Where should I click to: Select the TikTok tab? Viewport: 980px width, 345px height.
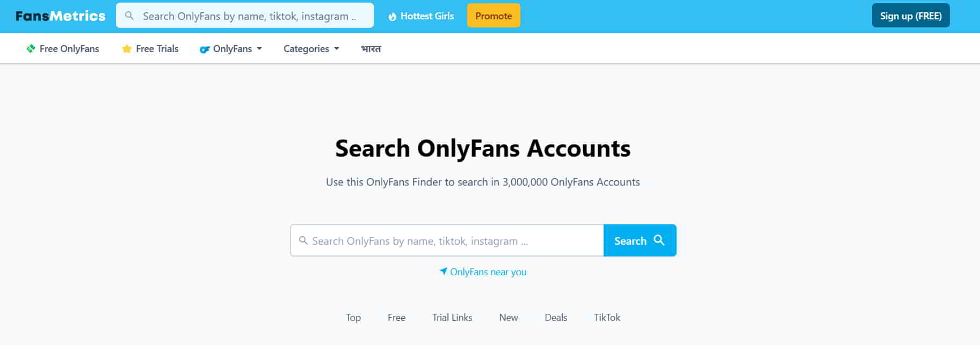pos(607,318)
